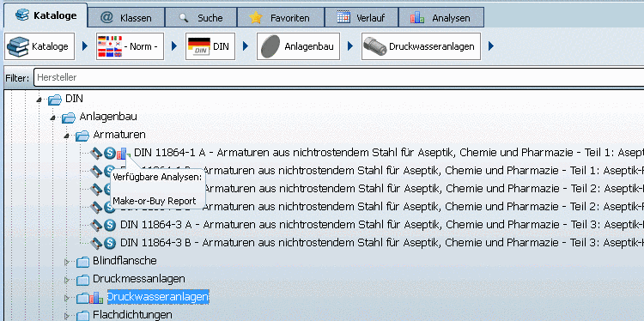
Task: Click the Armaturen folder icon
Action: click(x=82, y=136)
